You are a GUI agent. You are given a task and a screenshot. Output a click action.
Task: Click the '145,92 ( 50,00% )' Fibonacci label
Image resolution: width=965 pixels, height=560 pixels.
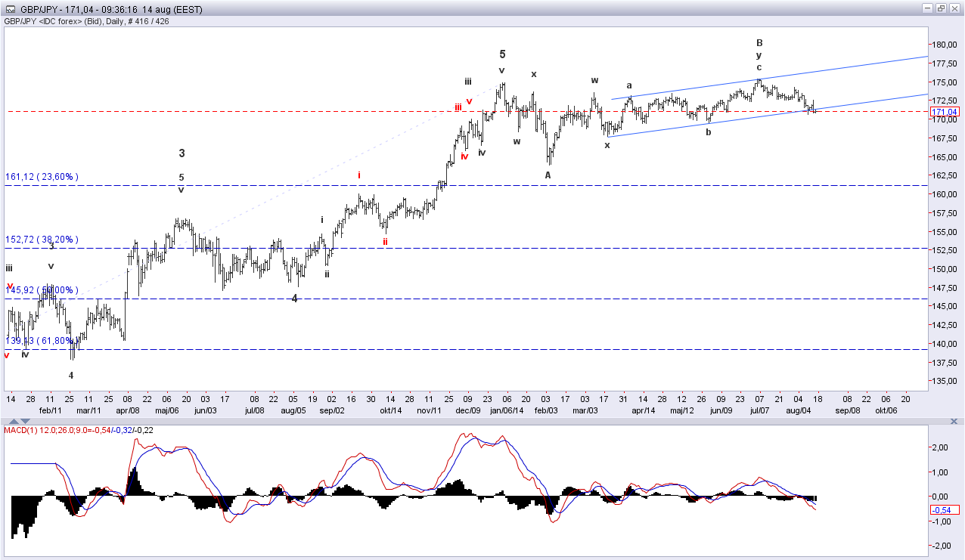point(42,290)
